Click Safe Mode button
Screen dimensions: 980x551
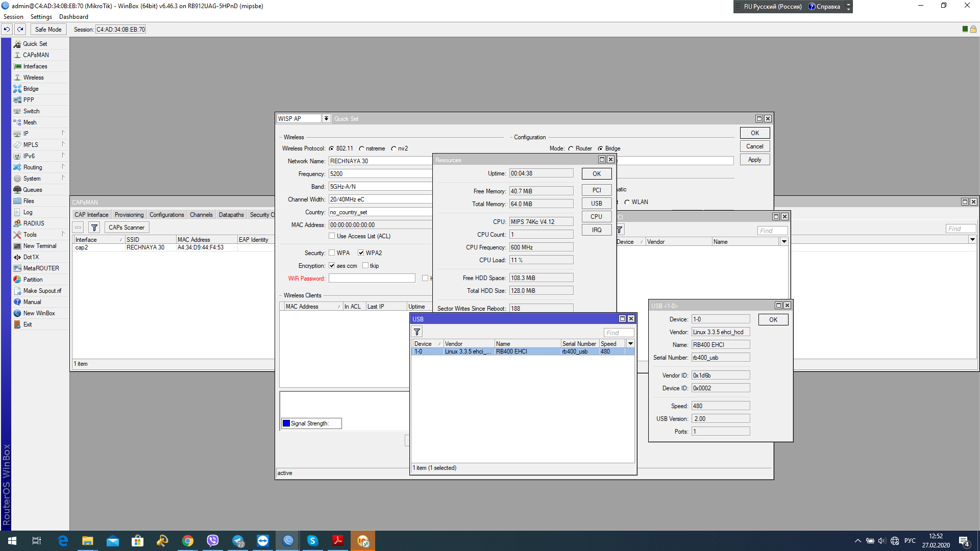click(48, 29)
